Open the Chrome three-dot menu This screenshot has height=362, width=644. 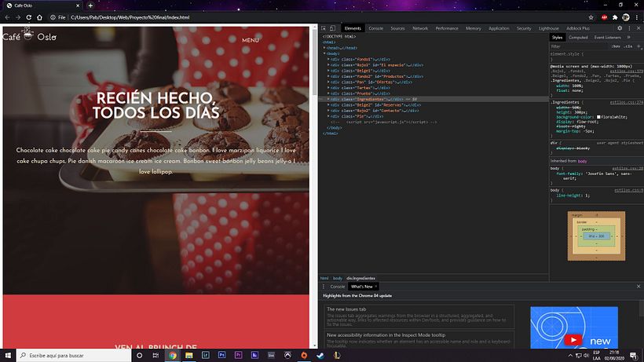tap(637, 17)
